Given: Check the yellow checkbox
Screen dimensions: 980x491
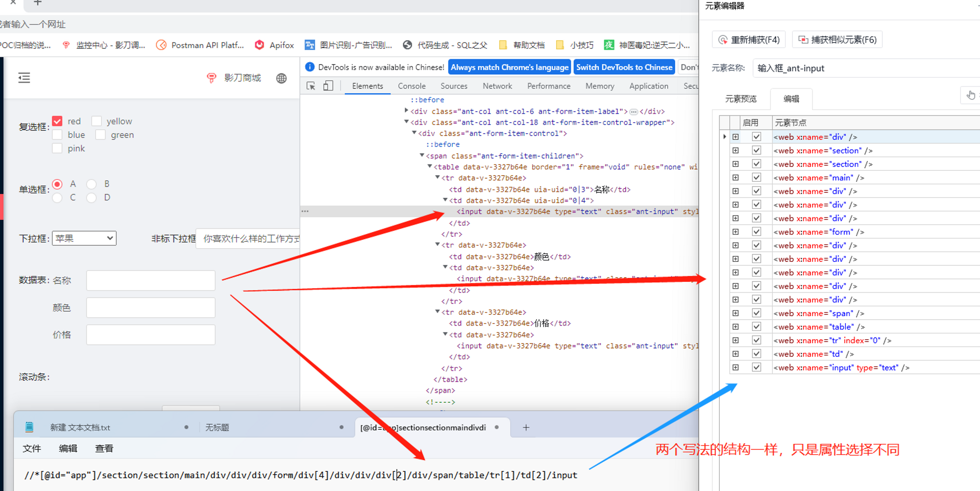Looking at the screenshot, I should 97,121.
